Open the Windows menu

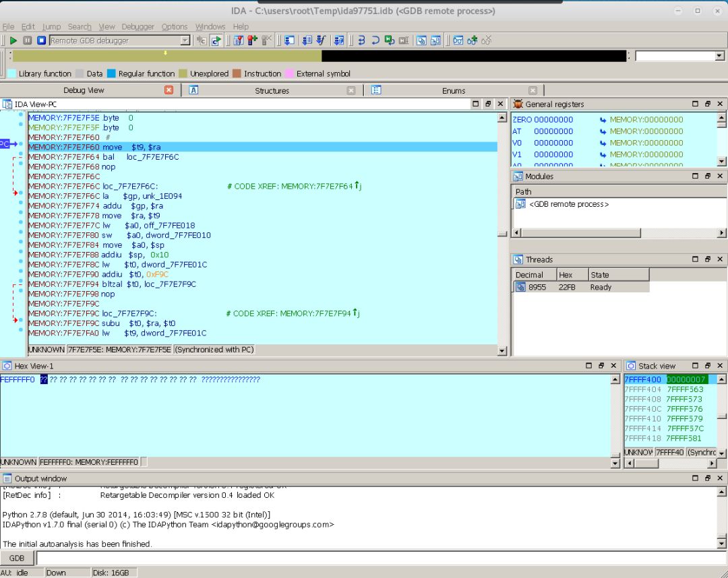pos(210,26)
